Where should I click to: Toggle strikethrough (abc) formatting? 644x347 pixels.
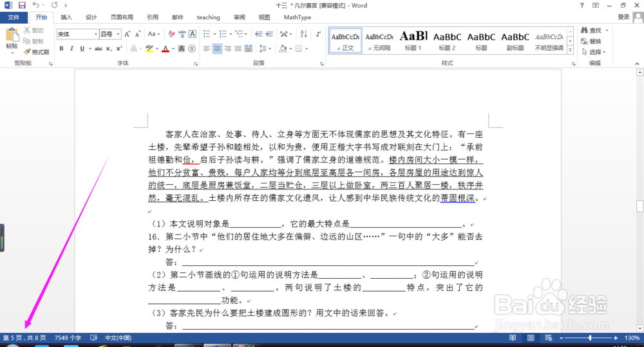point(99,48)
